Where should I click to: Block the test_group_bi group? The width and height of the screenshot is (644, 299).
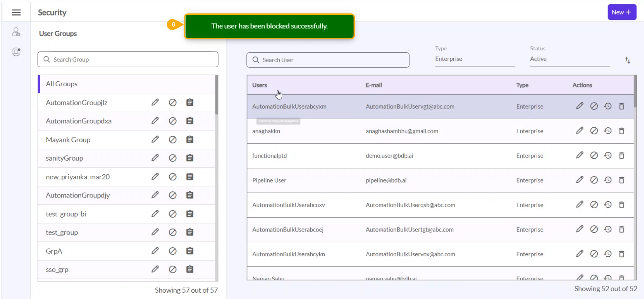(173, 214)
